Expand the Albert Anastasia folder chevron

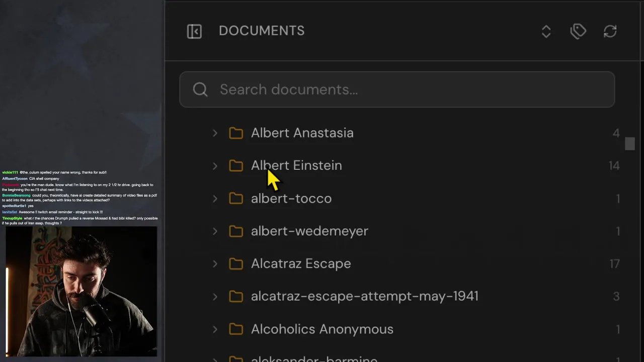(x=215, y=133)
